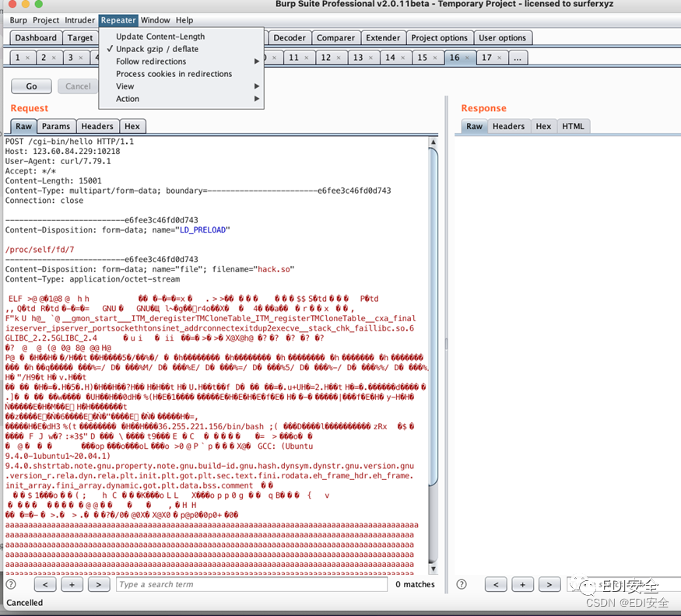Click the Response search plus options button

tap(523, 584)
